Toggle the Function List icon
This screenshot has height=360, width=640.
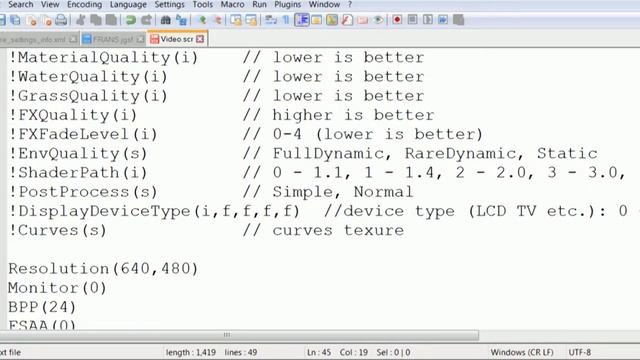pyautogui.click(x=347, y=20)
